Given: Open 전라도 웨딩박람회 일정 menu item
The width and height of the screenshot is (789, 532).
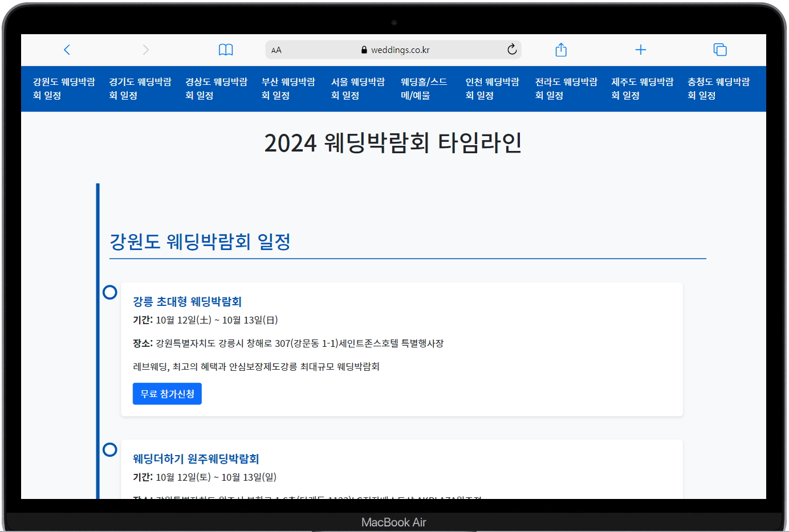Looking at the screenshot, I should pyautogui.click(x=566, y=88).
